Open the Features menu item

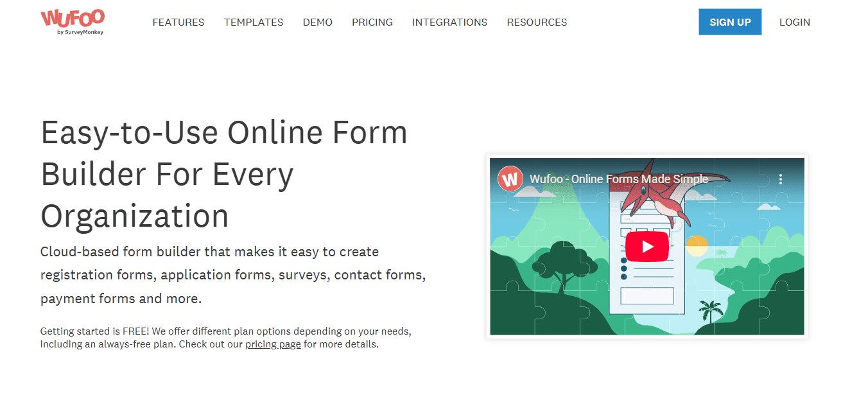pos(178,22)
